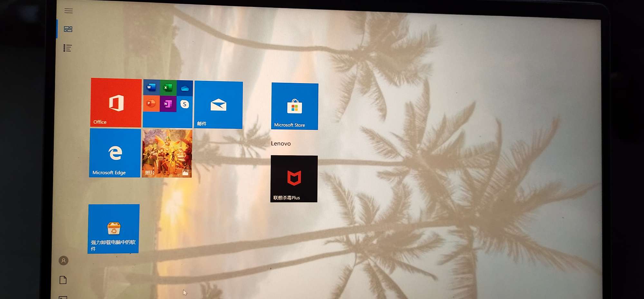Click the Lenovo group heading
The height and width of the screenshot is (299, 644).
coord(281,144)
